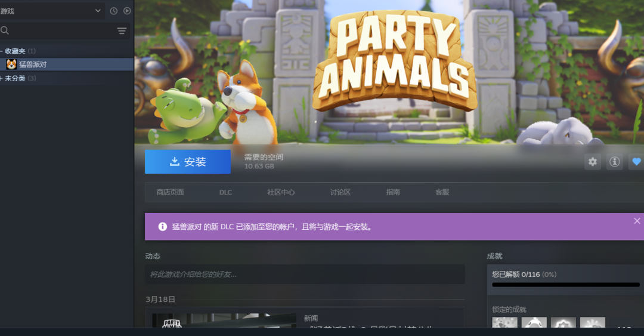Viewport: 644px width, 336px height.
Task: Click the 动态 section heading
Action: pyautogui.click(x=153, y=256)
